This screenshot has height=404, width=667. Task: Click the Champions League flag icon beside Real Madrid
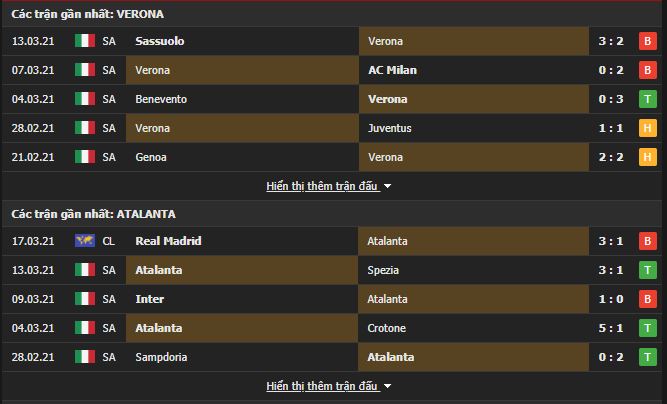tap(85, 241)
